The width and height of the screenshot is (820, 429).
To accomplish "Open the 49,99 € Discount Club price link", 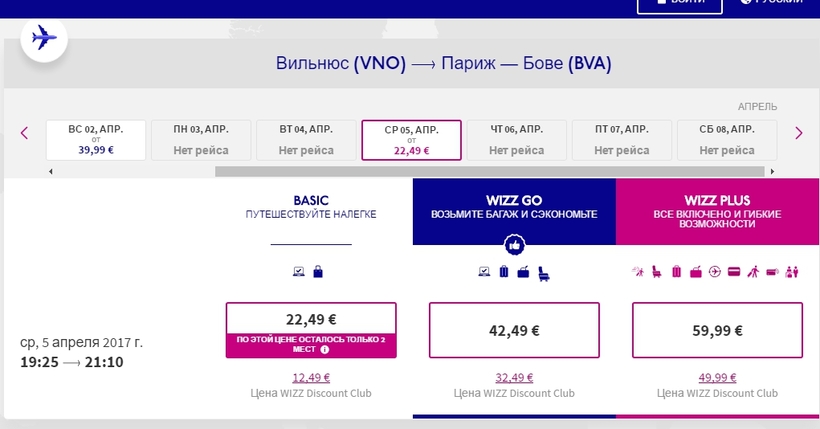I will click(x=718, y=378).
